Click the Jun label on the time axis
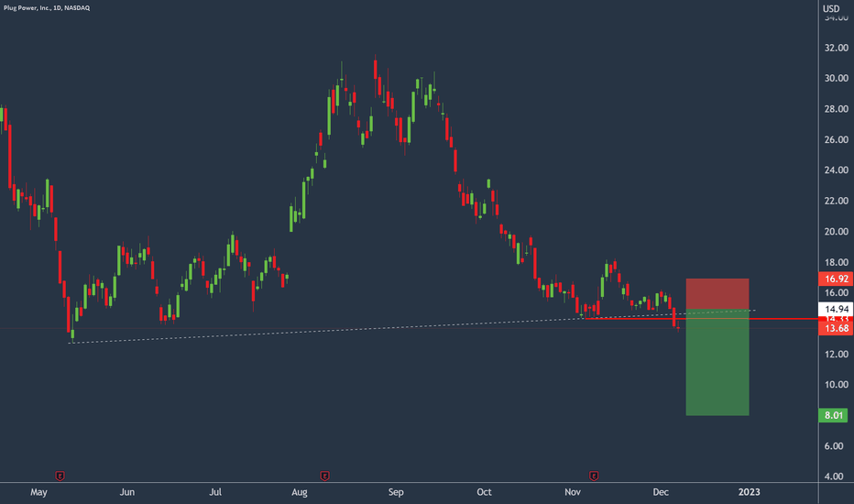 [x=126, y=493]
